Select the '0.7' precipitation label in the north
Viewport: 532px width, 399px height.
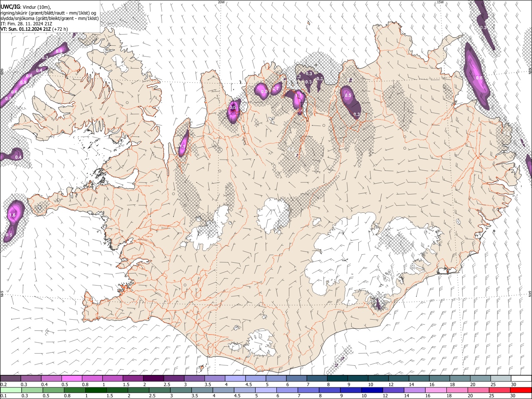(x=275, y=89)
